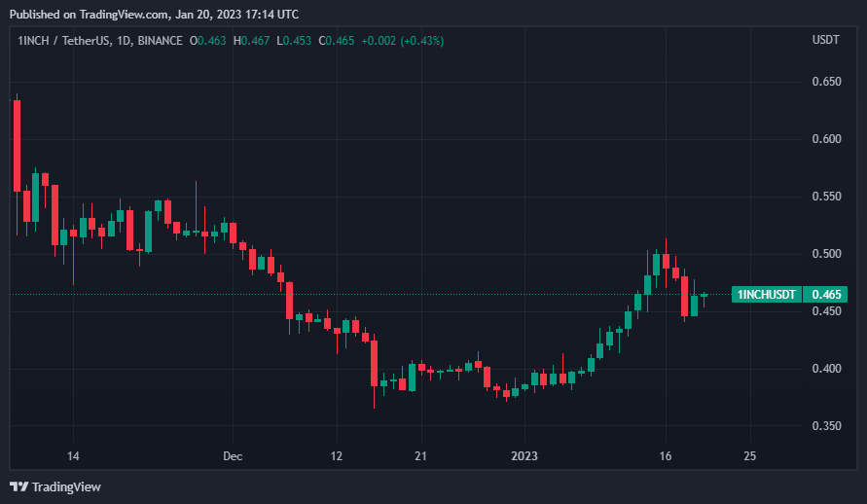Click the 0.450 price axis label
The image size is (867, 504).
pyautogui.click(x=827, y=311)
